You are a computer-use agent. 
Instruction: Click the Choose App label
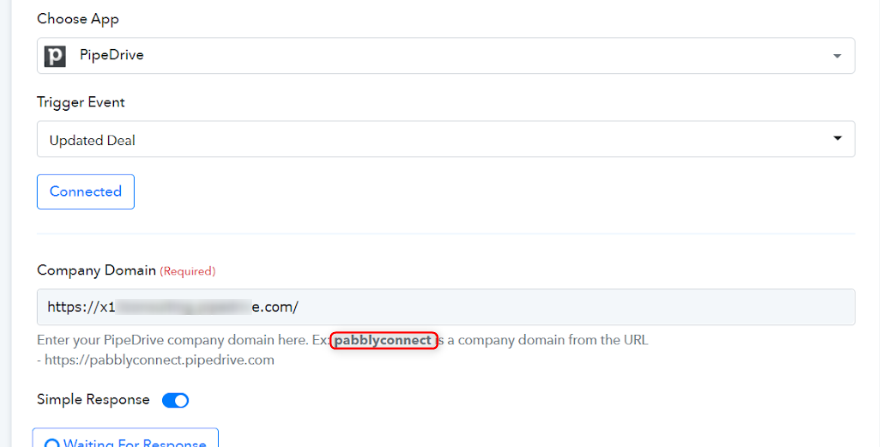pyautogui.click(x=78, y=19)
